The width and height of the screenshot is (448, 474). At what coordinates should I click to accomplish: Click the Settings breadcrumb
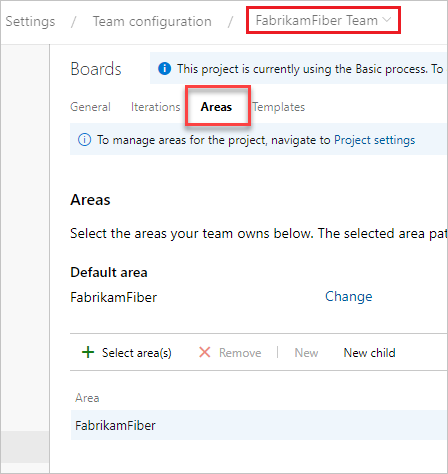30,21
